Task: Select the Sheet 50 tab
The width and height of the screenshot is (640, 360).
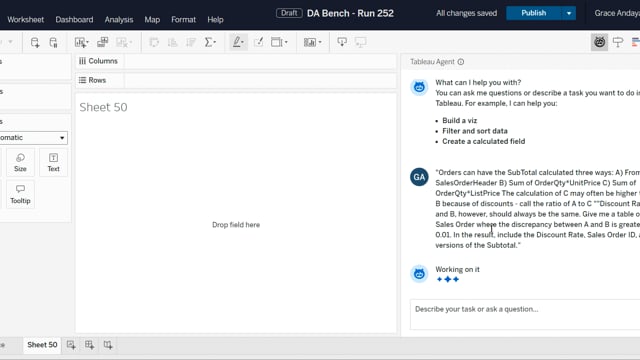Action: (42, 345)
